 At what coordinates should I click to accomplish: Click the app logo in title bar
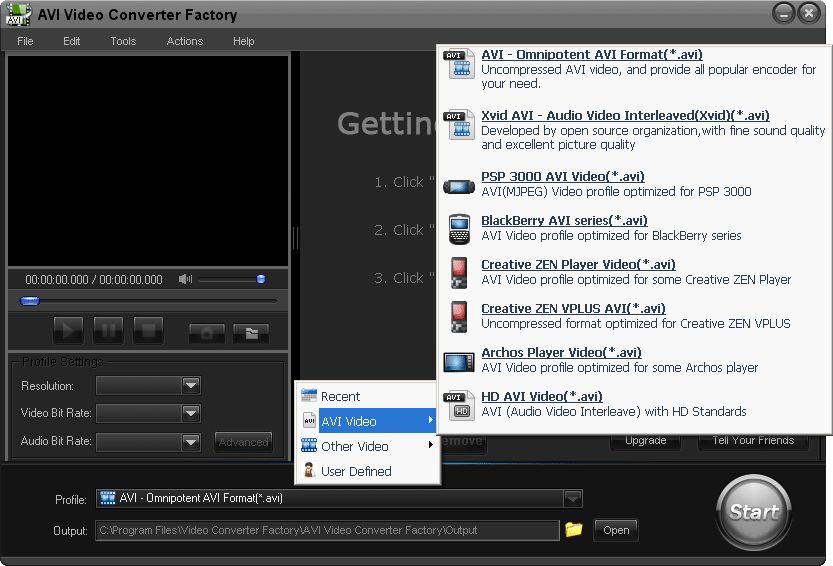pos(18,14)
